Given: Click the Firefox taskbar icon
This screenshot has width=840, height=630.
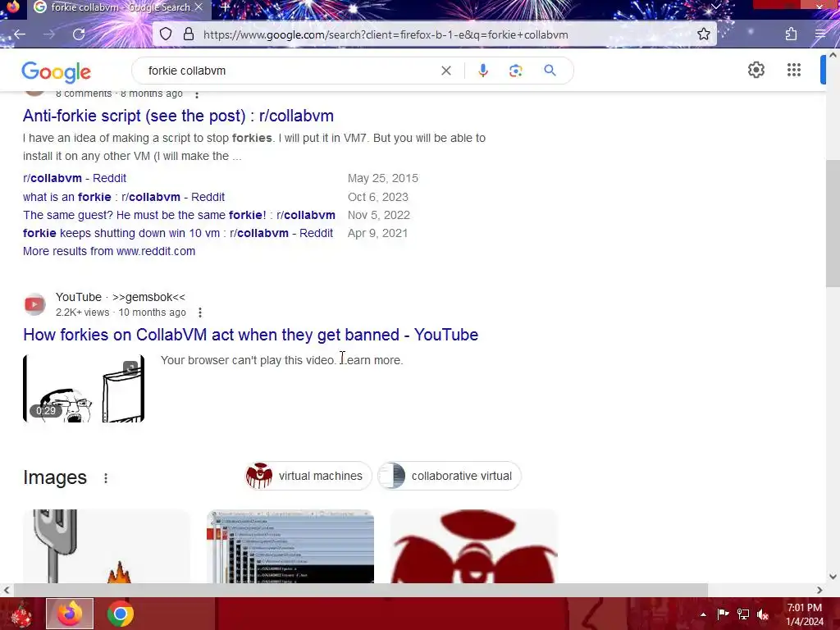Looking at the screenshot, I should point(70,614).
